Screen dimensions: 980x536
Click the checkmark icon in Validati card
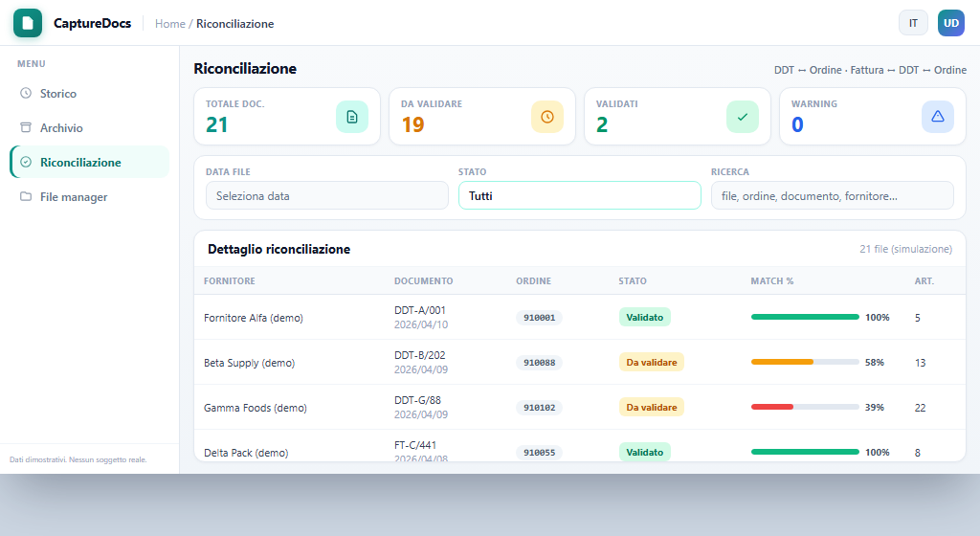coord(743,117)
